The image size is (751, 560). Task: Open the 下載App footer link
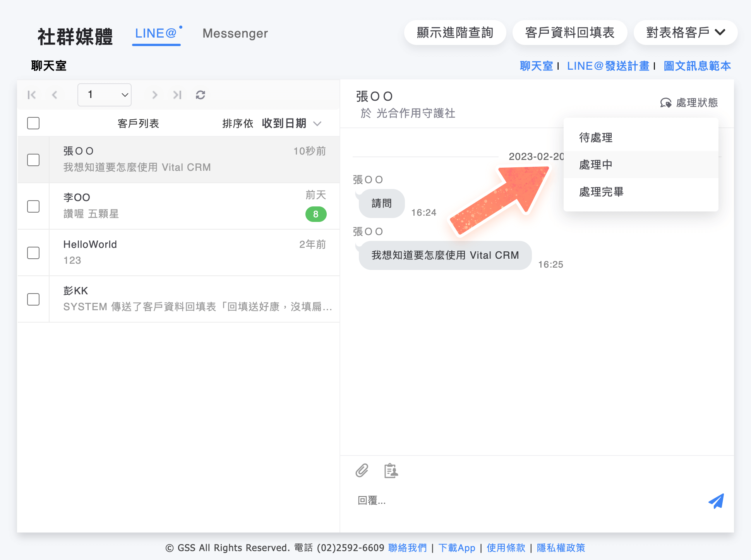coord(457,548)
